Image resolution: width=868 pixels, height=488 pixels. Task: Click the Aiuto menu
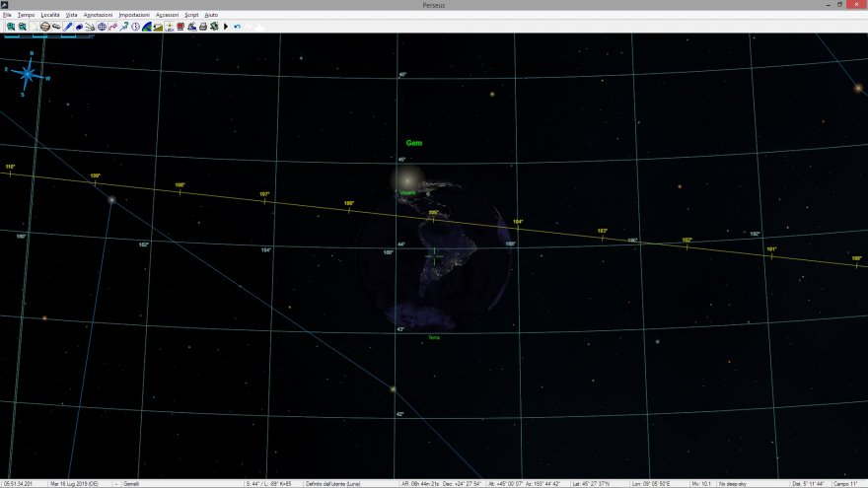tap(211, 15)
